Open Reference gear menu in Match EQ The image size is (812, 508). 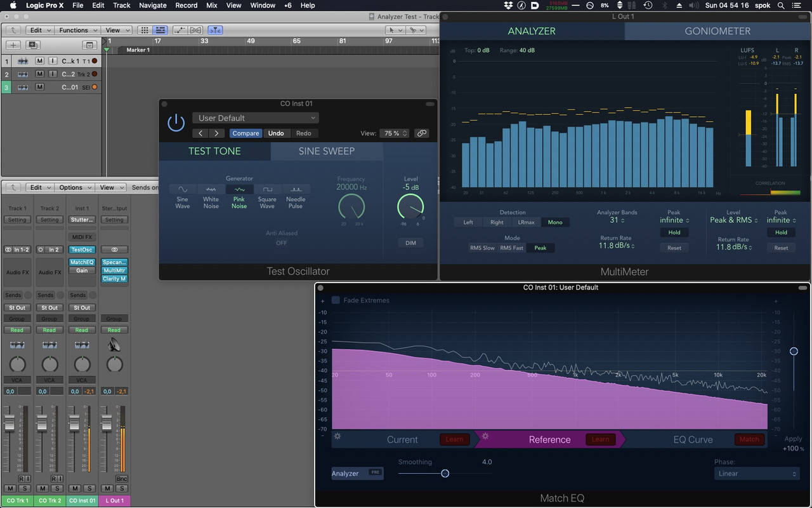(x=485, y=436)
